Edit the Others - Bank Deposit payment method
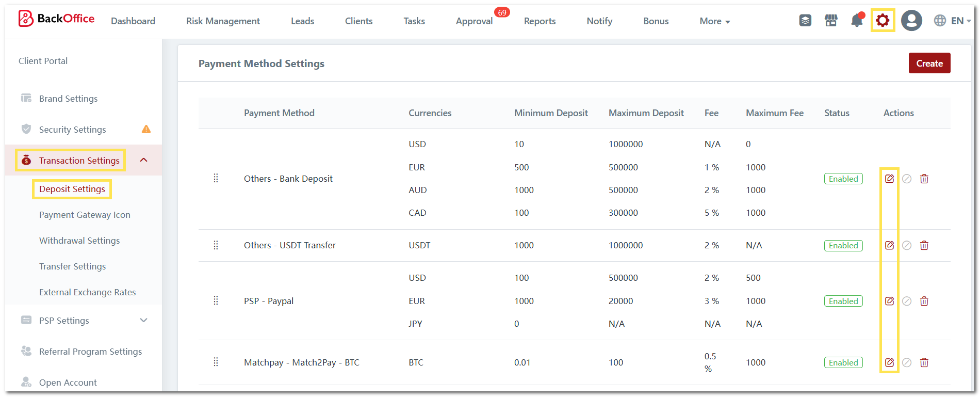This screenshot has width=980, height=397. pyautogui.click(x=889, y=179)
